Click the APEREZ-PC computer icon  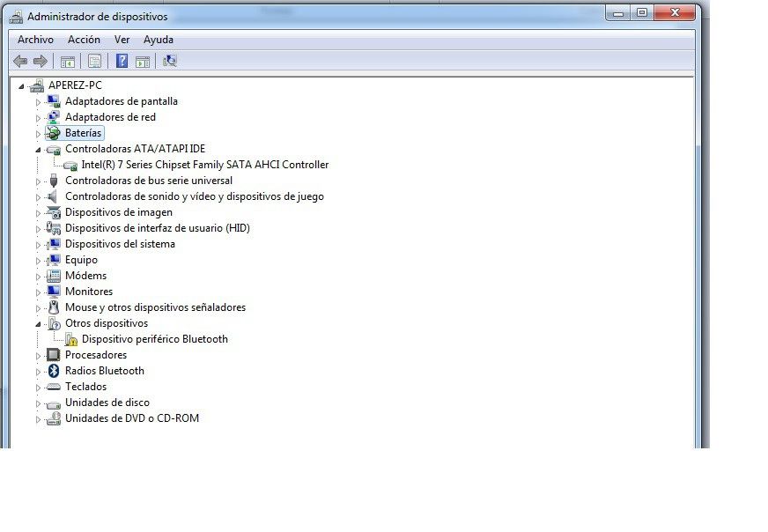point(37,85)
